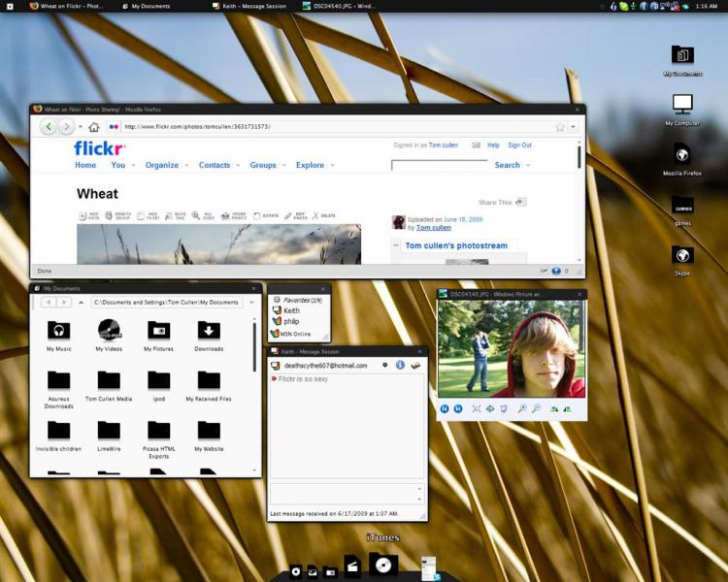728x582 pixels.
Task: Open Downloads folder in My Documents
Action: (x=209, y=335)
